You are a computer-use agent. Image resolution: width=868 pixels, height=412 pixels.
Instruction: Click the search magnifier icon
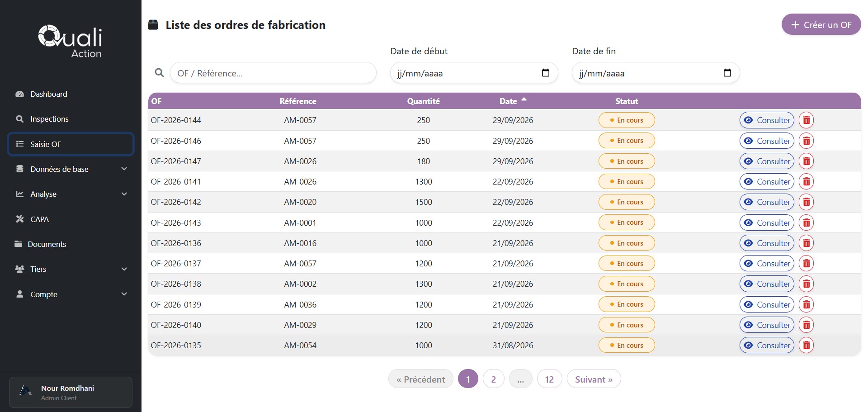pyautogui.click(x=159, y=72)
